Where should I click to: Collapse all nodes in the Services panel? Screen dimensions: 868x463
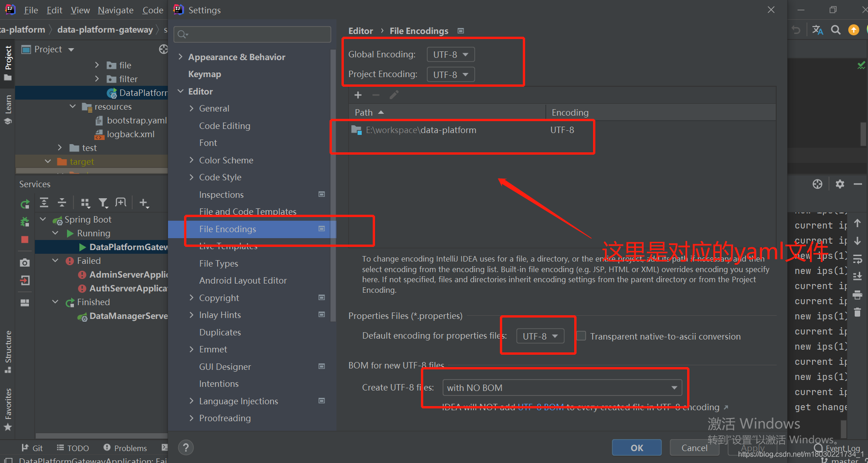pos(62,202)
